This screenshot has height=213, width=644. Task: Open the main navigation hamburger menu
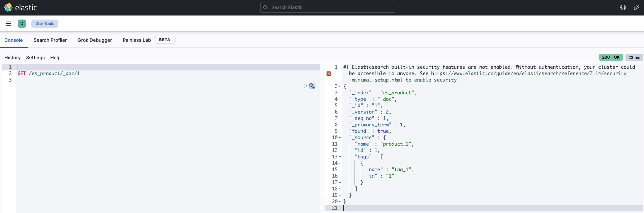(8, 24)
